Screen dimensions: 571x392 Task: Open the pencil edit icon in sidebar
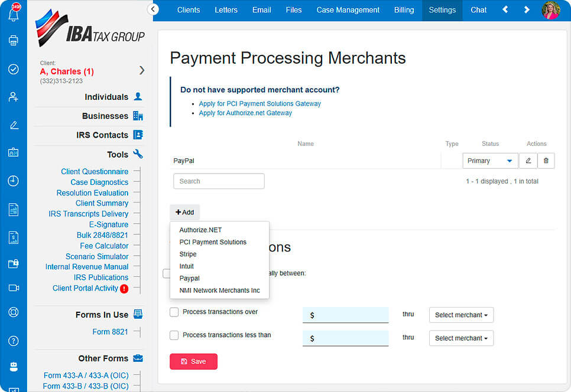pyautogui.click(x=14, y=125)
